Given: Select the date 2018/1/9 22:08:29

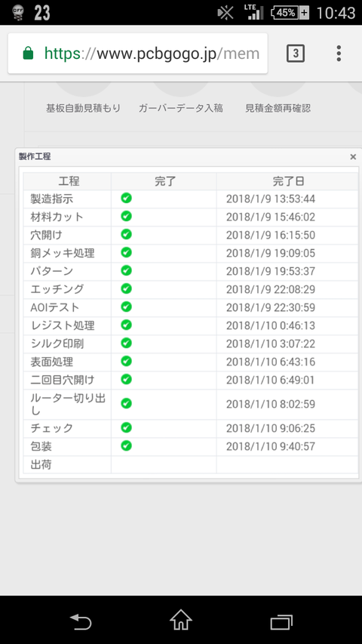Looking at the screenshot, I should coord(271,290).
